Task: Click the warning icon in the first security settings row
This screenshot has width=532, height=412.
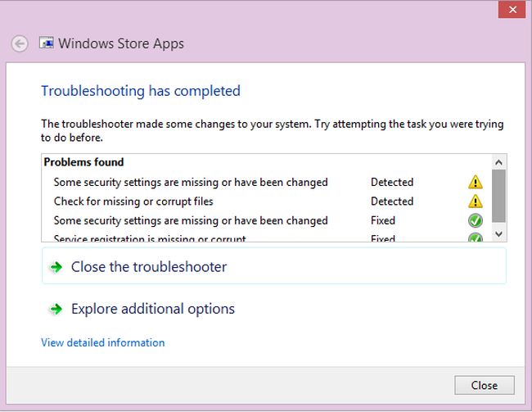Action: click(476, 182)
